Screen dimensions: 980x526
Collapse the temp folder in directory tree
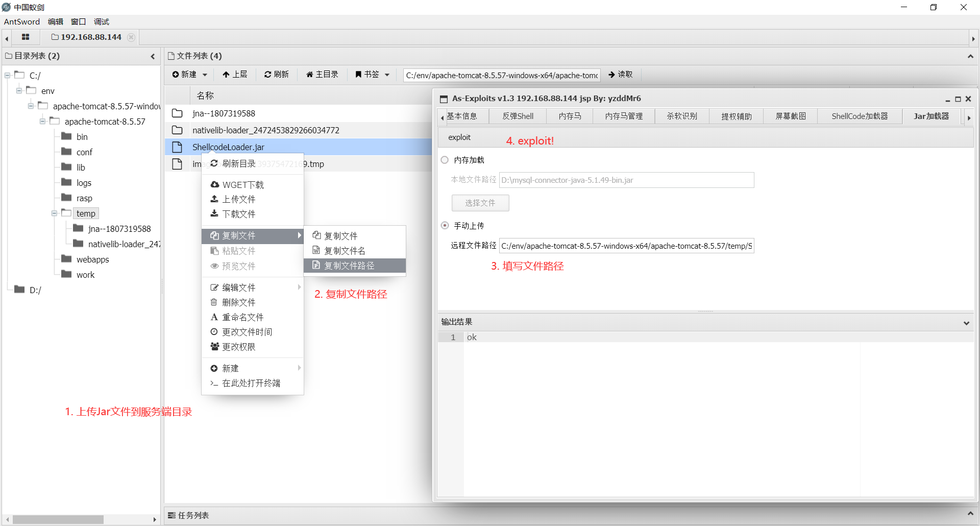coord(54,213)
